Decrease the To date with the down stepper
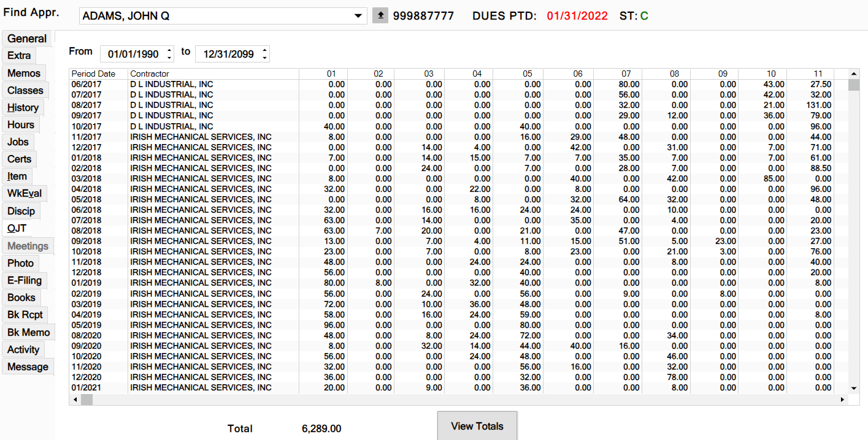The width and height of the screenshot is (868, 440). point(264,58)
